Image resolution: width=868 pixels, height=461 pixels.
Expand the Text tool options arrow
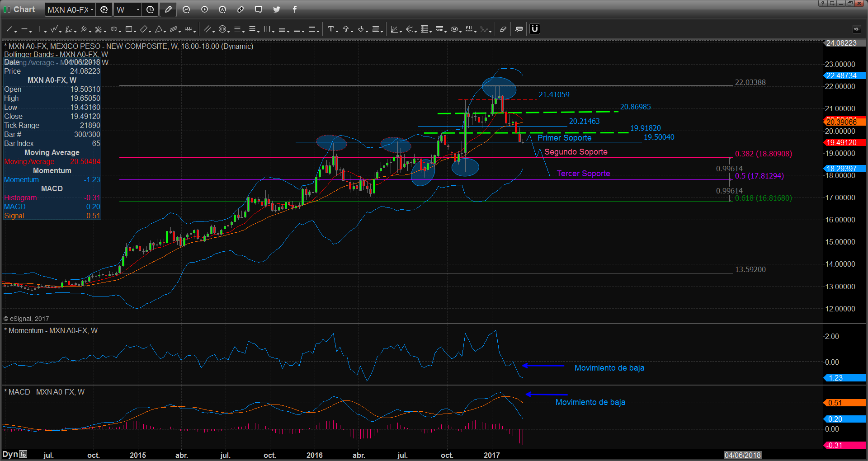[337, 31]
